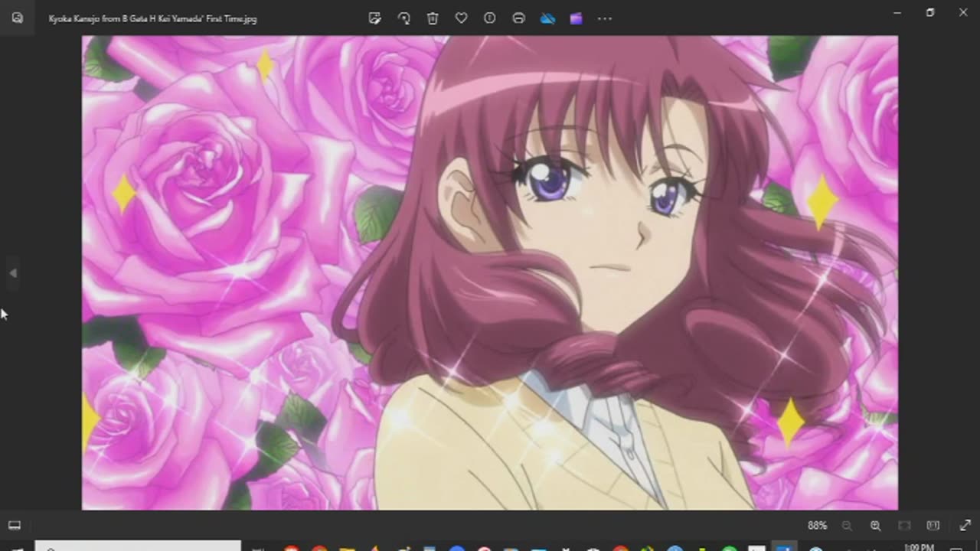The height and width of the screenshot is (551, 980).
Task: Print the image
Action: [x=518, y=18]
